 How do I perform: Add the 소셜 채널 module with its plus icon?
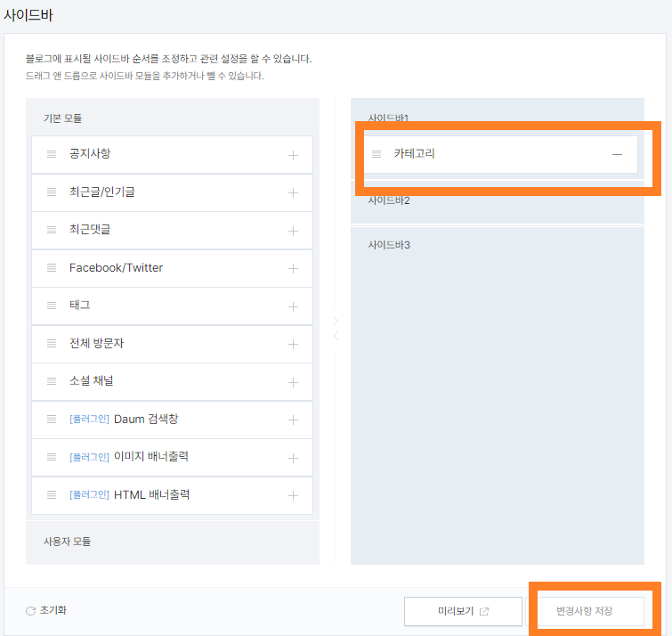[x=293, y=382]
